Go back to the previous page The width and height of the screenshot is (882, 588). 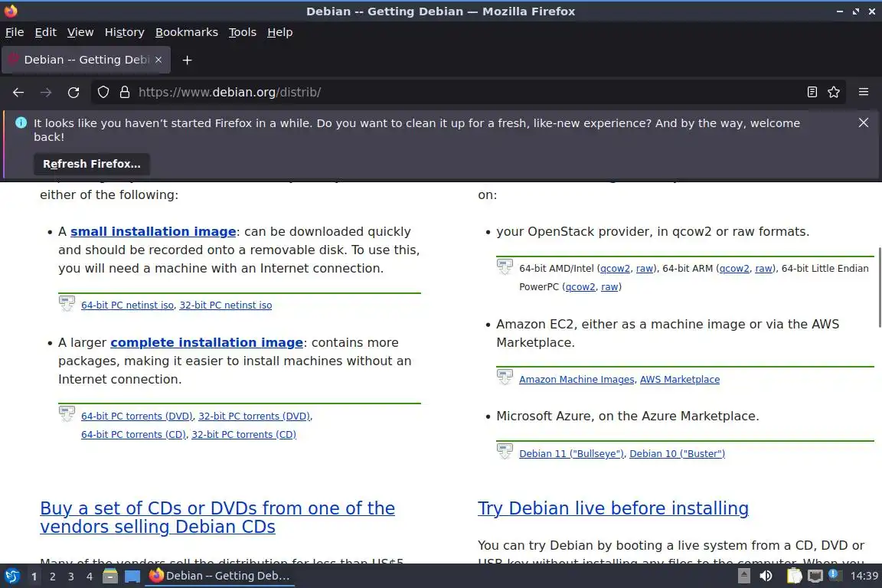[18, 93]
